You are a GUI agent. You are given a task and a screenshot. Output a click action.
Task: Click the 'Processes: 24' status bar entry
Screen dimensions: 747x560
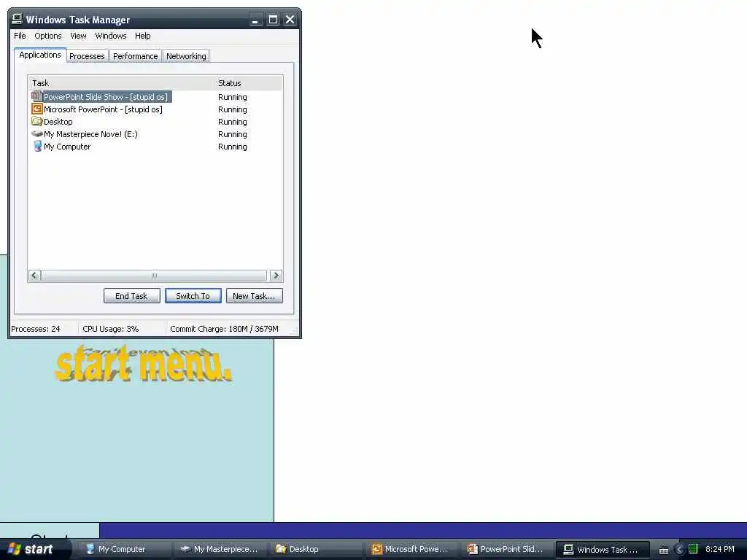point(36,329)
